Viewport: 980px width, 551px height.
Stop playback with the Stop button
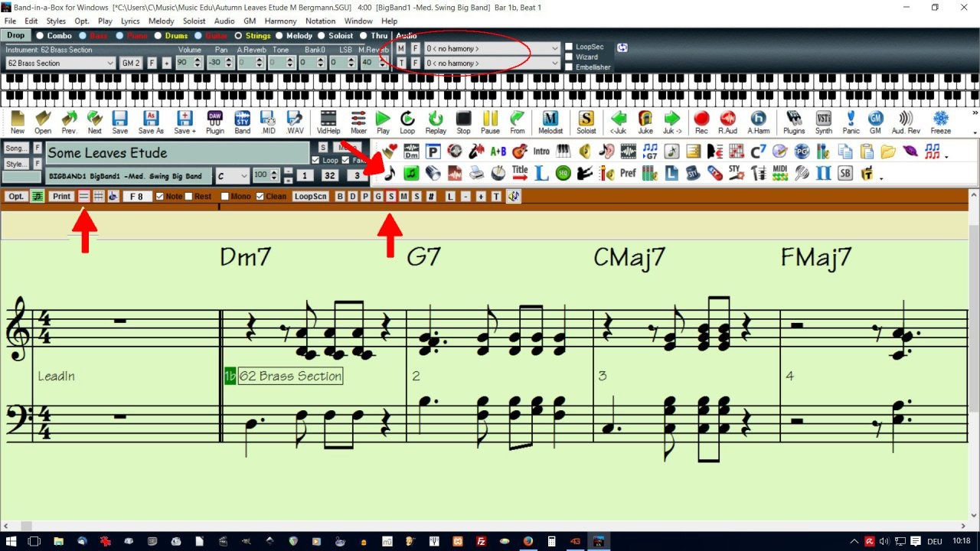(x=463, y=122)
